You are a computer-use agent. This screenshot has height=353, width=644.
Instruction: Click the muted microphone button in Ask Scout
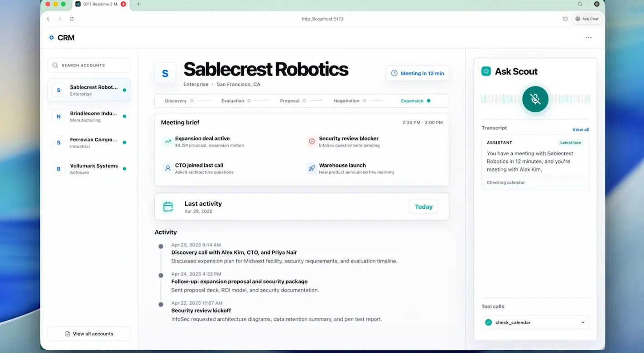click(535, 99)
